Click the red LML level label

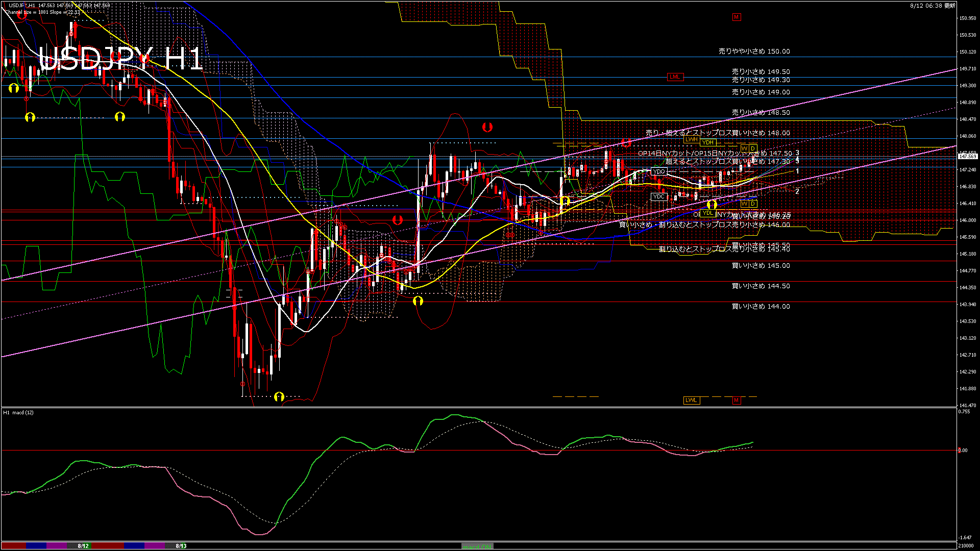coord(675,77)
